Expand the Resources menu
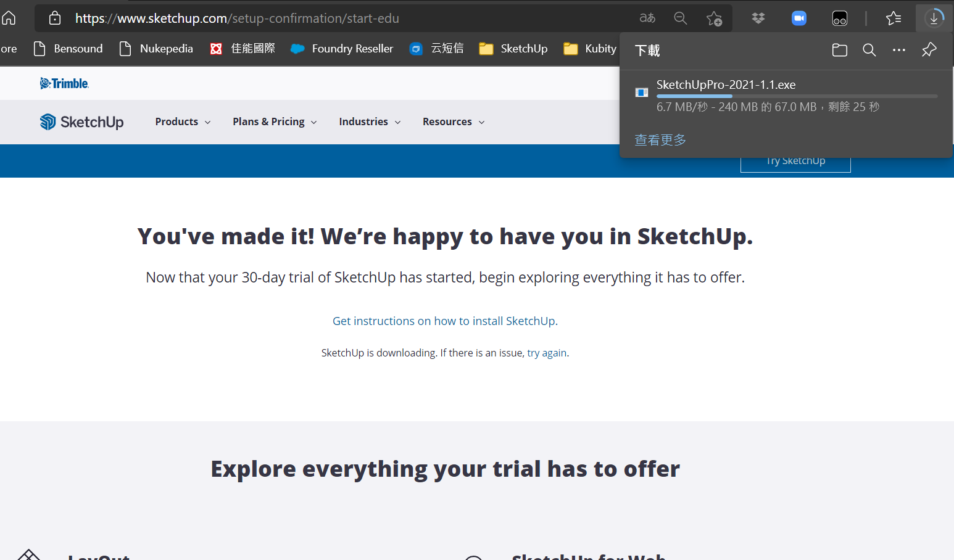 pos(454,122)
